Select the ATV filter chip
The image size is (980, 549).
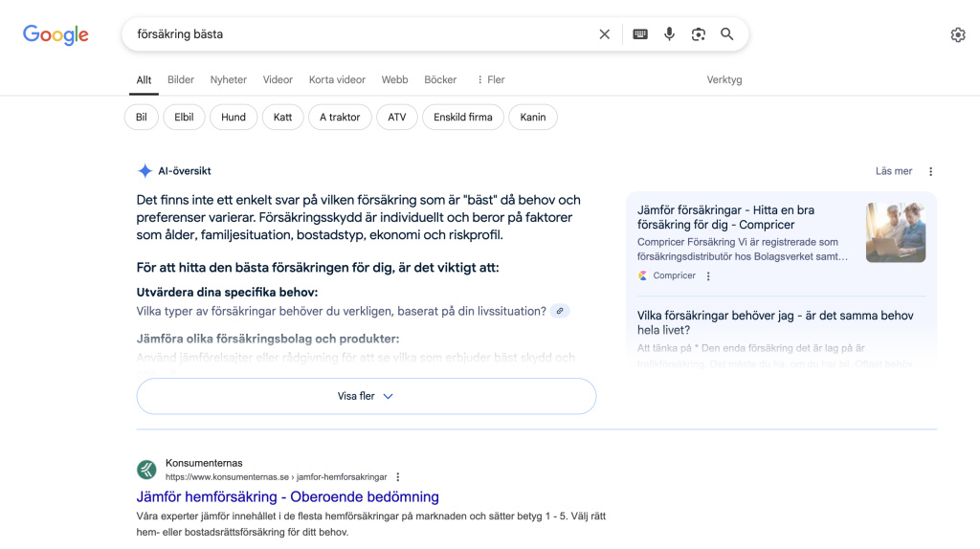pyautogui.click(x=397, y=117)
